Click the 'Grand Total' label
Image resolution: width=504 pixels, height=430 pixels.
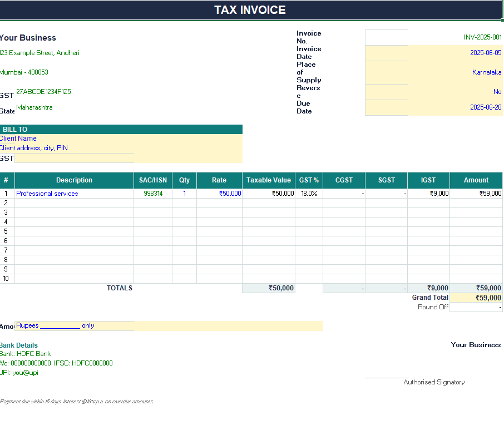pos(430,298)
